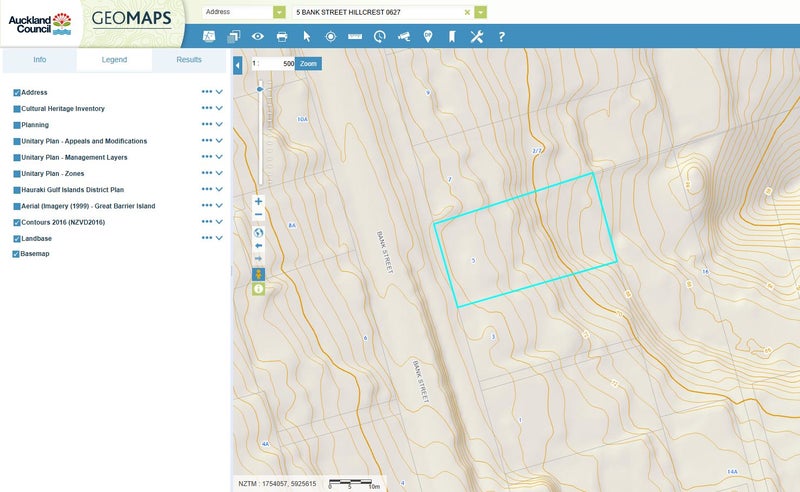Expand the Cultural Heritage Inventory layer
This screenshot has width=800, height=492.
pos(219,108)
